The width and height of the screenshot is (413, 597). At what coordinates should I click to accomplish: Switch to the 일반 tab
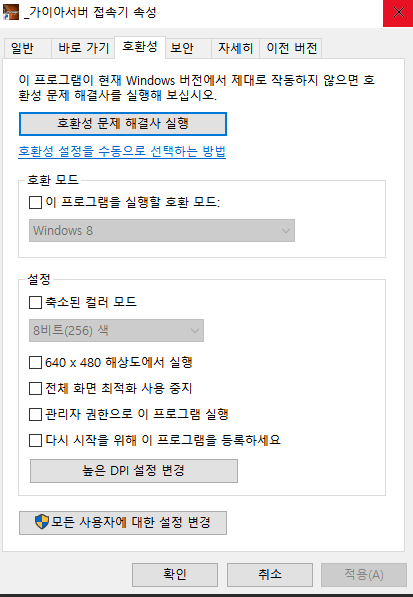coord(27,48)
